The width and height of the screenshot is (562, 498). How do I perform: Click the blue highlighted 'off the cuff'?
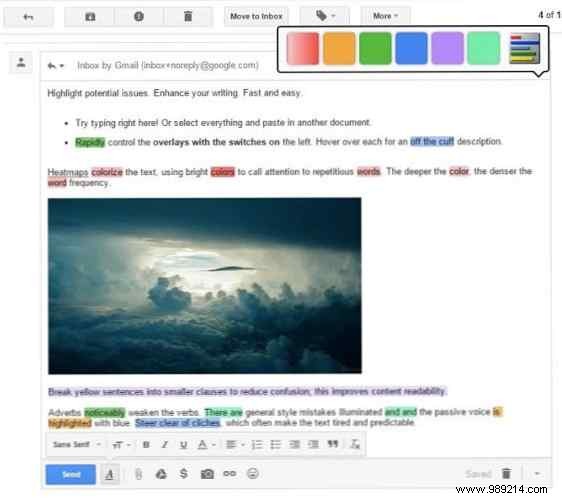pos(432,141)
